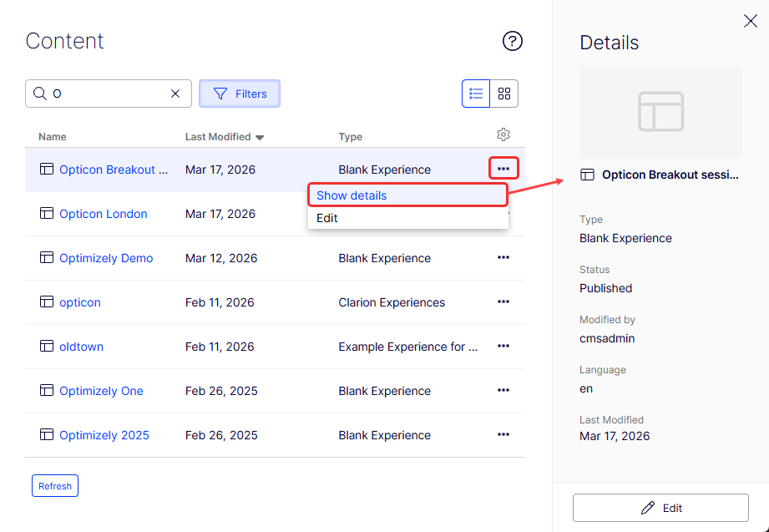Click the magnifier search icon
Viewport: 769px width, 532px height.
(40, 94)
